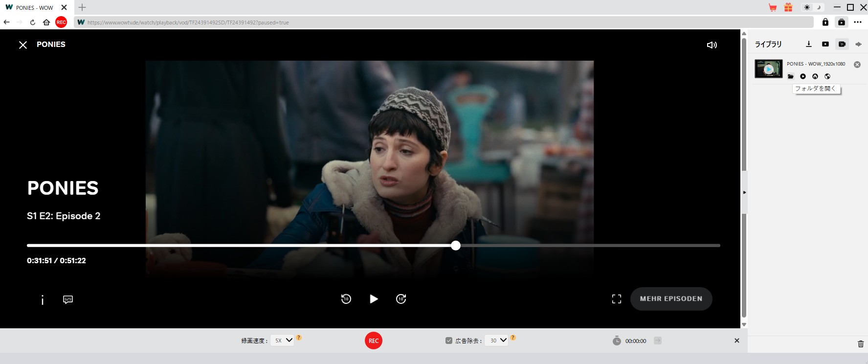
Task: Go to the home page icon
Action: (46, 22)
